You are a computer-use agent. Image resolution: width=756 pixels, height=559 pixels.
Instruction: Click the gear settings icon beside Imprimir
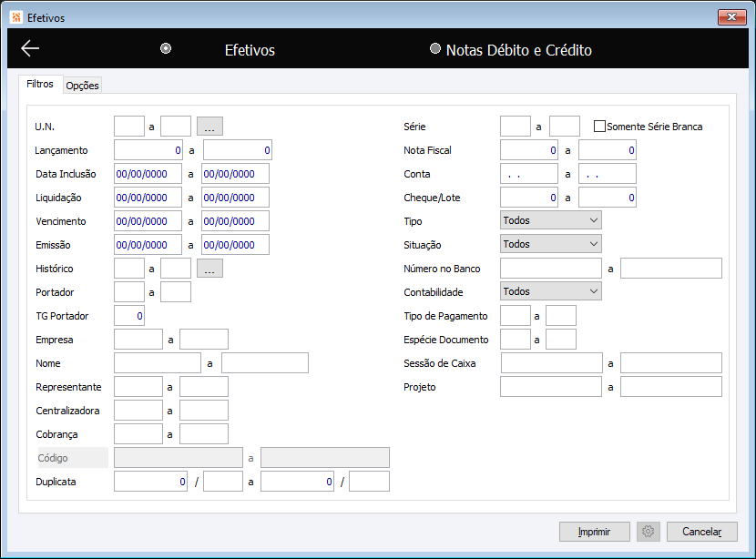648,532
